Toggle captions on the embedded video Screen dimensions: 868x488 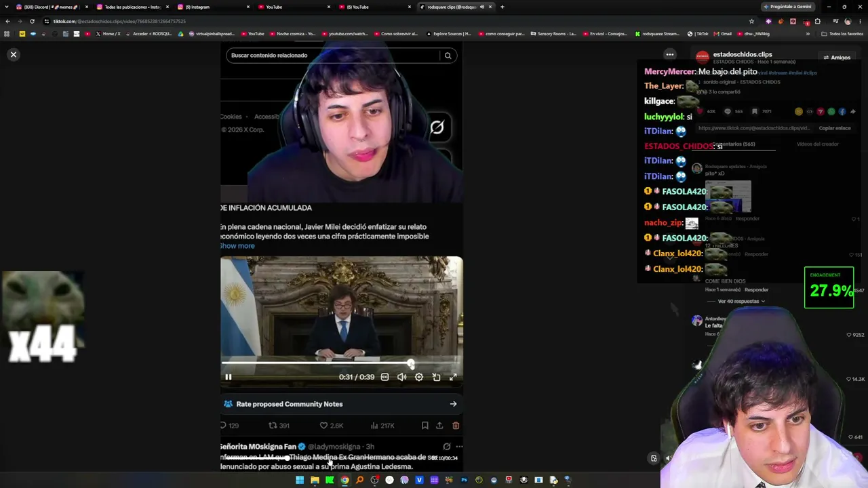384,377
